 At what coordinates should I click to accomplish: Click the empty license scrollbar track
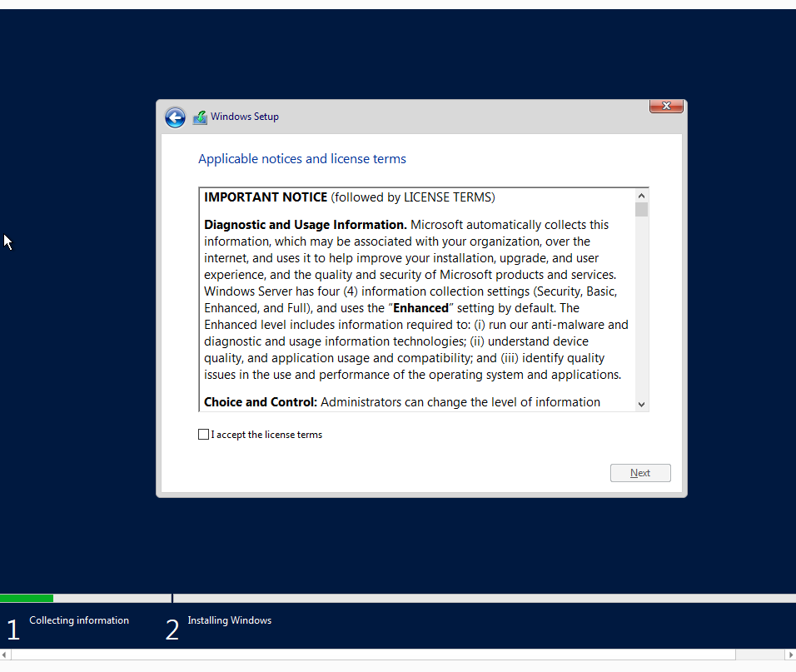pyautogui.click(x=641, y=307)
